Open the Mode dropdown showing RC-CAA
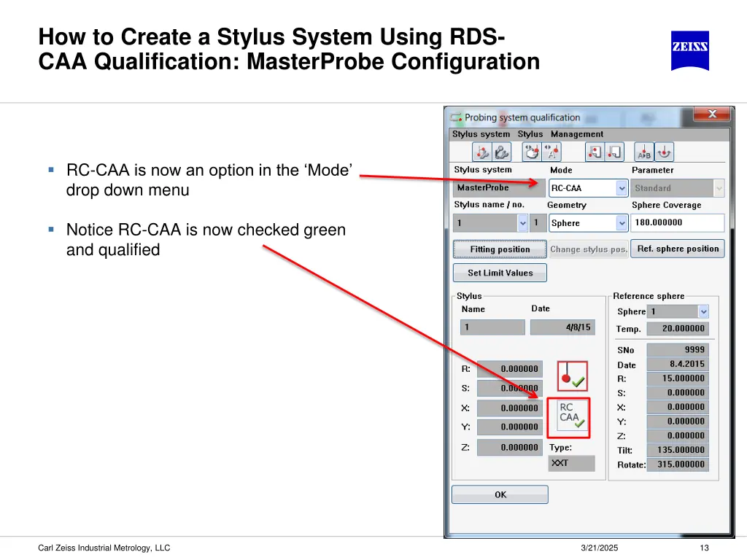 point(622,188)
